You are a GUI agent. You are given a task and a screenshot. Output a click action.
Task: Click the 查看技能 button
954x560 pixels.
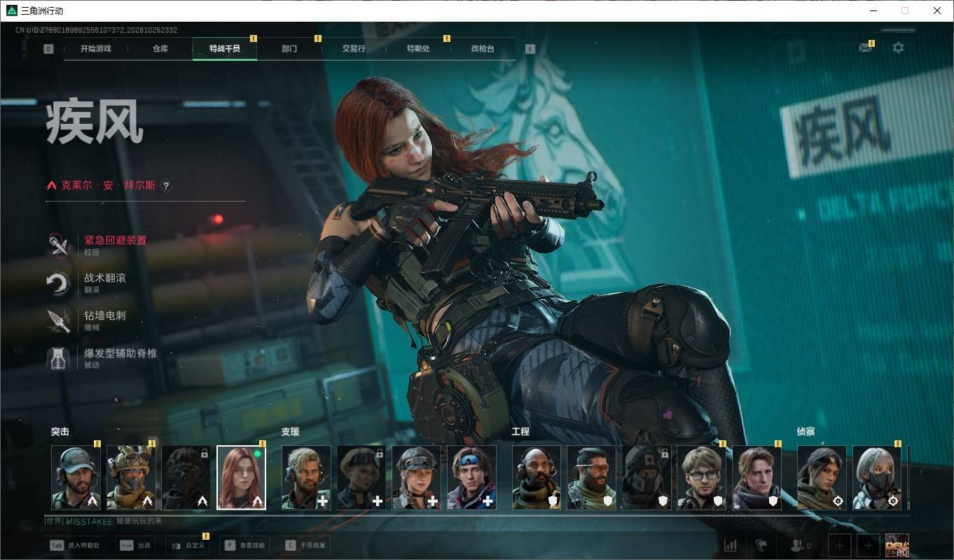click(x=245, y=545)
